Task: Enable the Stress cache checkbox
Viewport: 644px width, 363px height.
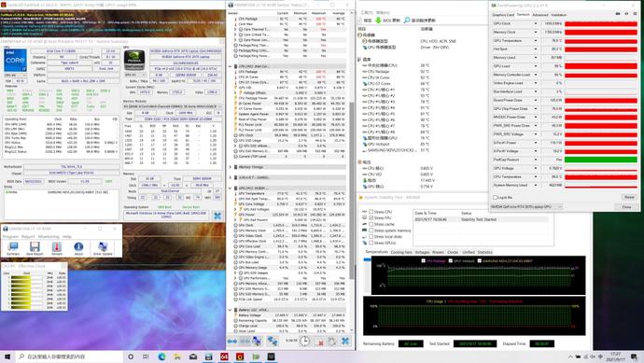Action: [x=371, y=224]
